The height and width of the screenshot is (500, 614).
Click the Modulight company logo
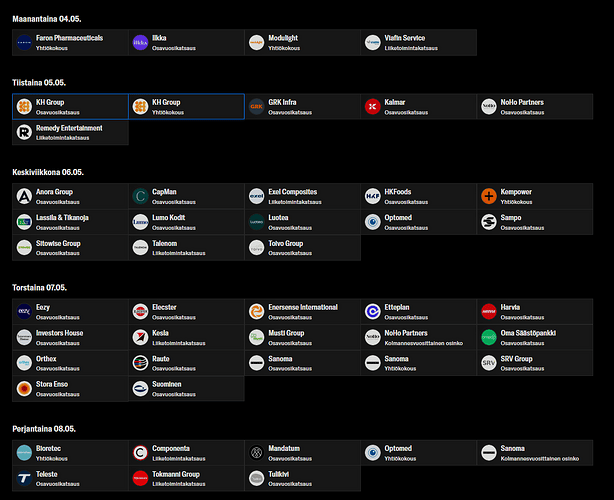pos(256,42)
